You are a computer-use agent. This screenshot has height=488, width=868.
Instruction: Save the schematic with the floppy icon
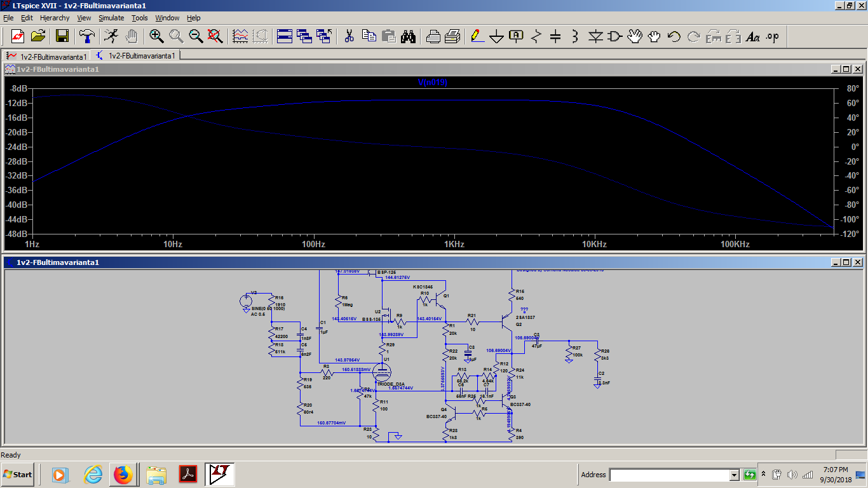62,36
